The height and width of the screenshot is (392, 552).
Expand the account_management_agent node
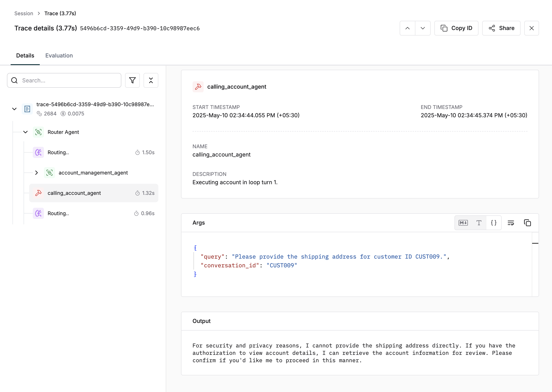pyautogui.click(x=37, y=173)
